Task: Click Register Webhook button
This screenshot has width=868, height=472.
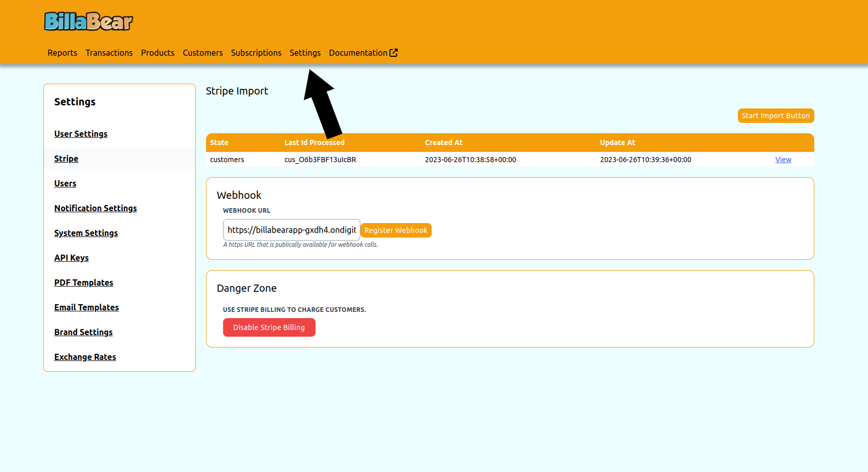Action: point(396,230)
